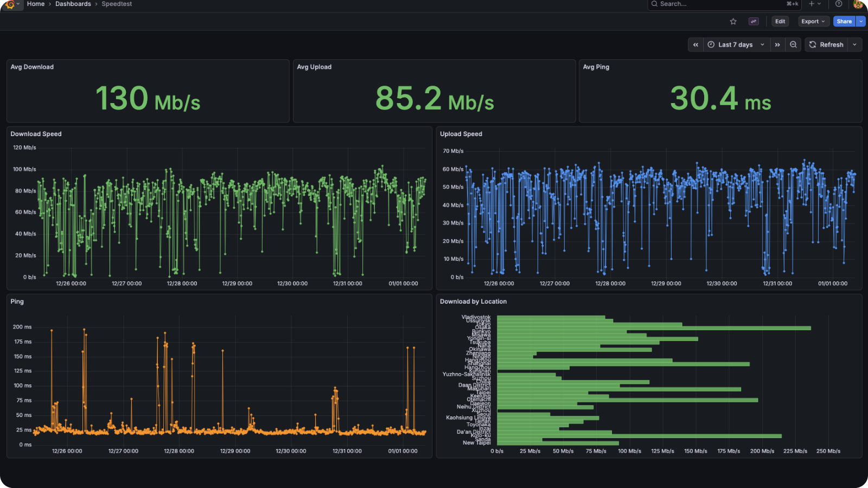Select Vladivostok's bar in Download by Location
This screenshot has width=868, height=488.
click(551, 316)
